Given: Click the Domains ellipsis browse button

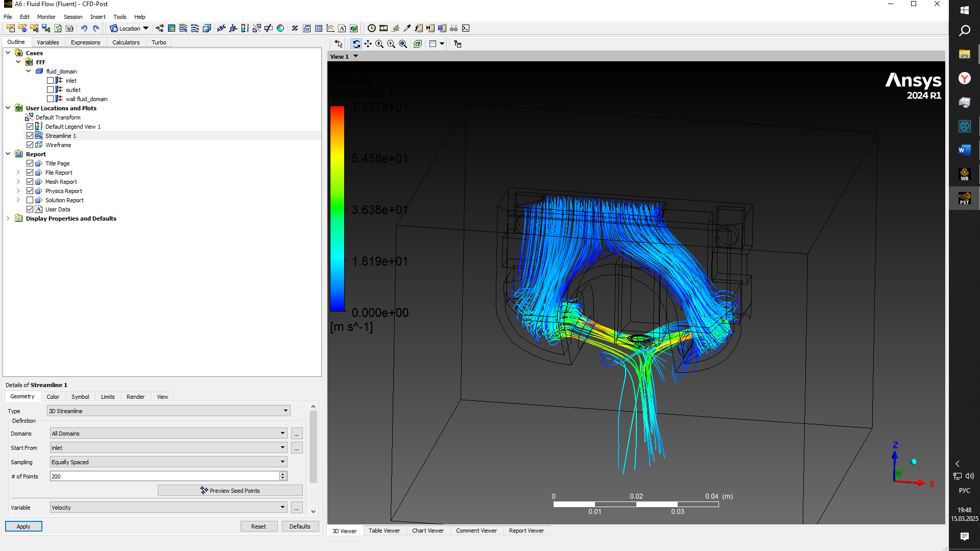Looking at the screenshot, I should [297, 434].
